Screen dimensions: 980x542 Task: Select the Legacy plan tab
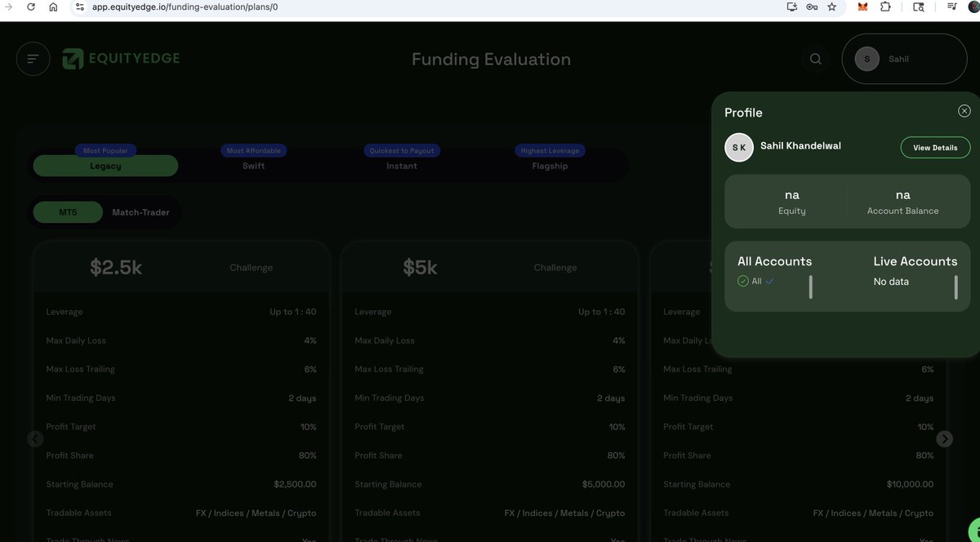coord(105,166)
